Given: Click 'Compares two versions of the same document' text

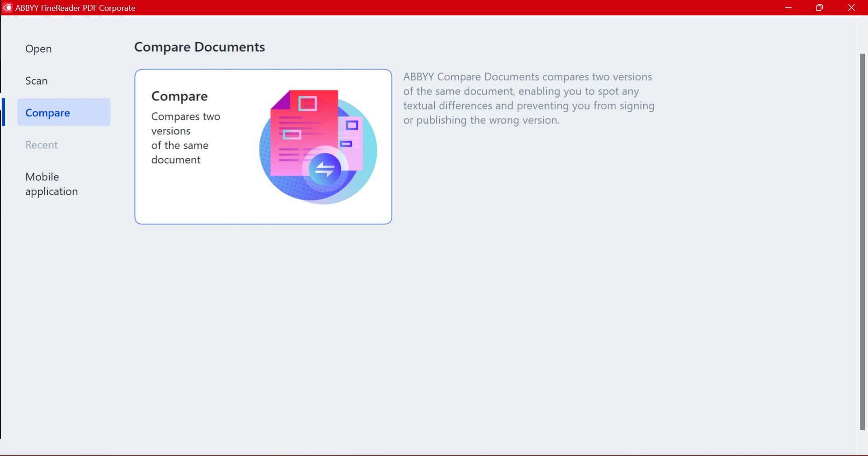Looking at the screenshot, I should point(186,138).
